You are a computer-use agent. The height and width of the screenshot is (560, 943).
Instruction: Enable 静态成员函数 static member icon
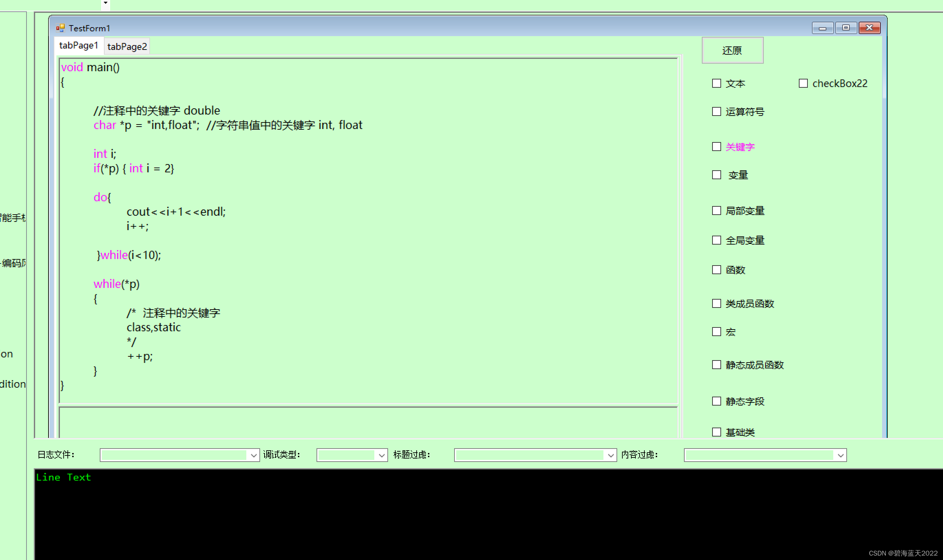coord(717,364)
